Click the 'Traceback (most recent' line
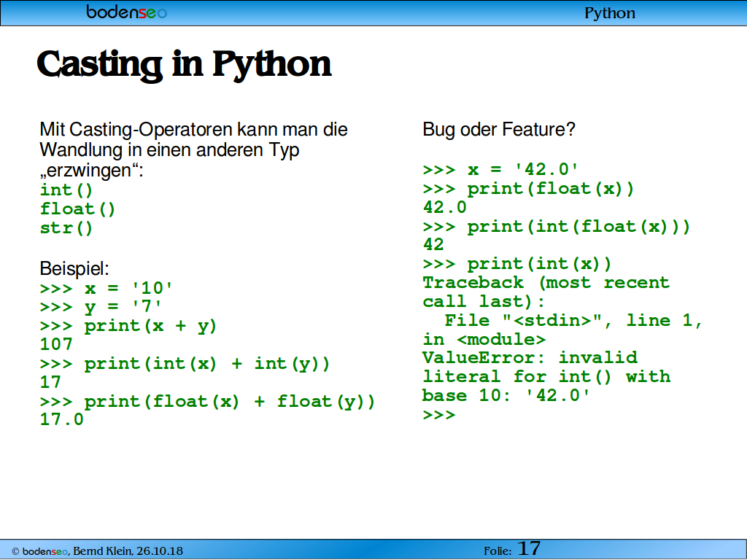 pyautogui.click(x=546, y=283)
